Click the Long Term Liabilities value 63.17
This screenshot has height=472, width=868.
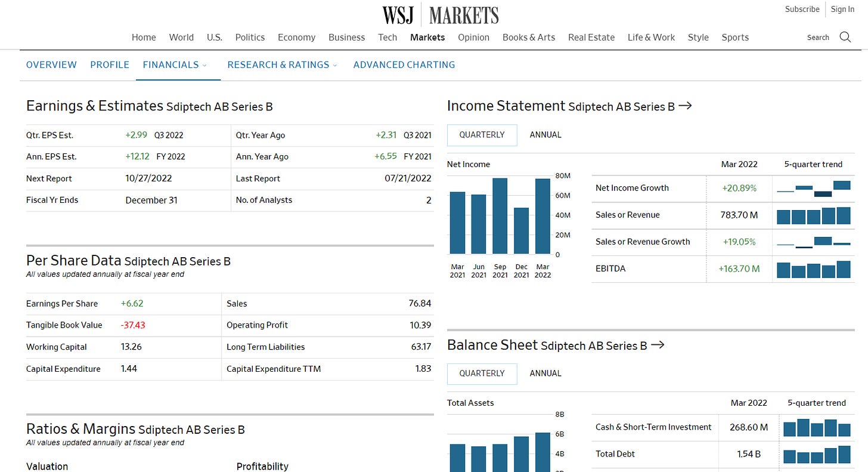point(421,347)
